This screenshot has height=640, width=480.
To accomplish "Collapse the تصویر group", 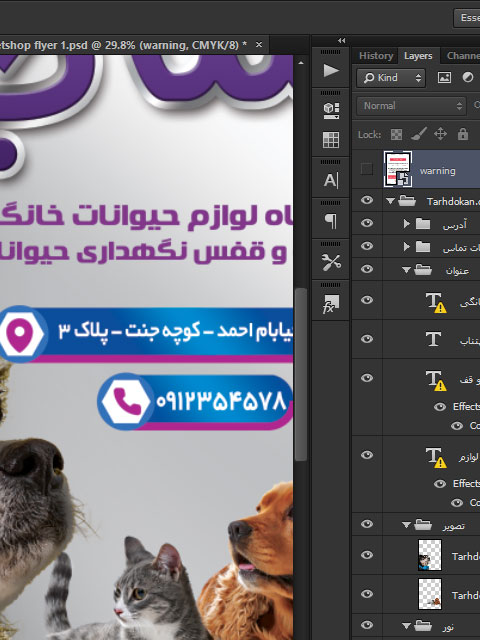I will tap(406, 524).
